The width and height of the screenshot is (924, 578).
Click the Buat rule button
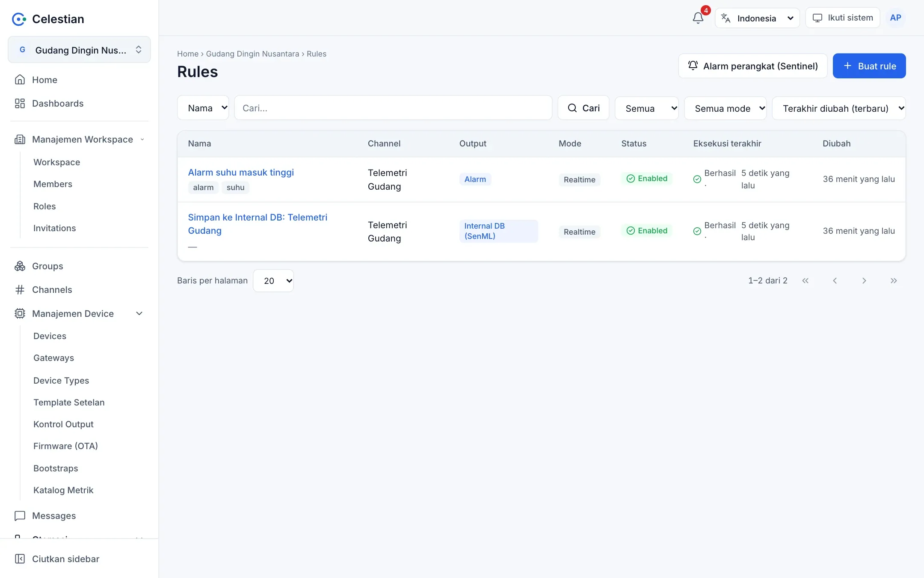[869, 66]
